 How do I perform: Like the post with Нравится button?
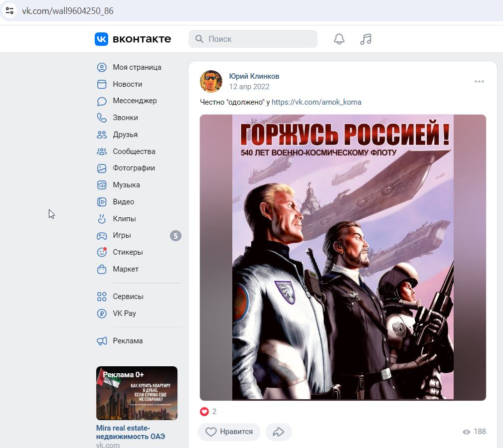point(229,432)
